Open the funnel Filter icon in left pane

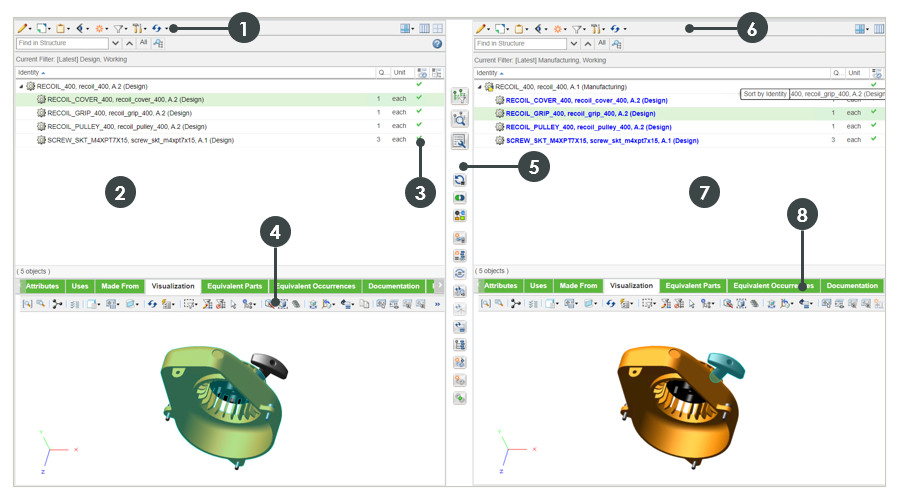pyautogui.click(x=118, y=28)
